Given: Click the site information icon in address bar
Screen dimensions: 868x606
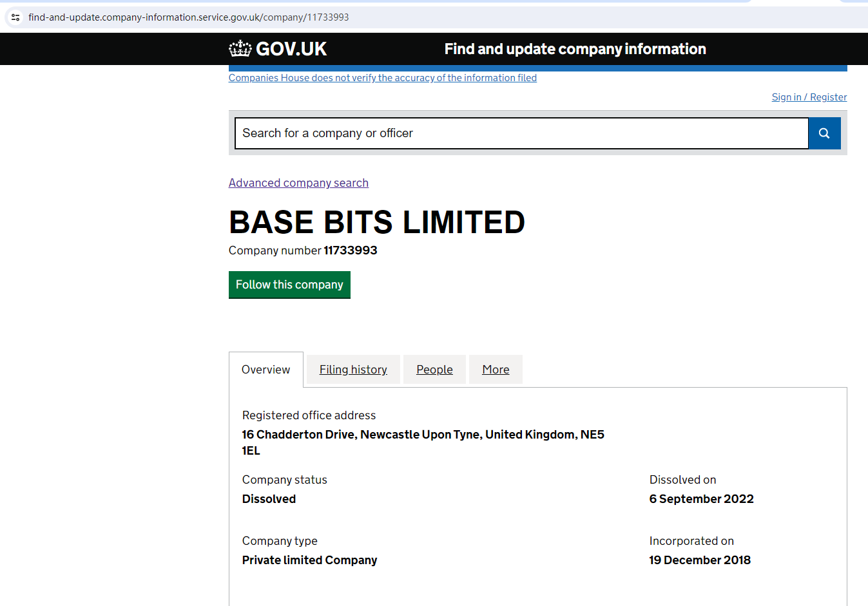Looking at the screenshot, I should [x=15, y=17].
